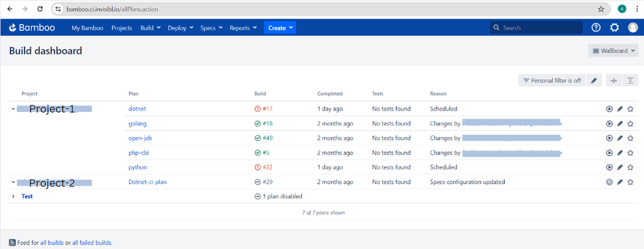Open the browser three-dot menu

click(637, 8)
